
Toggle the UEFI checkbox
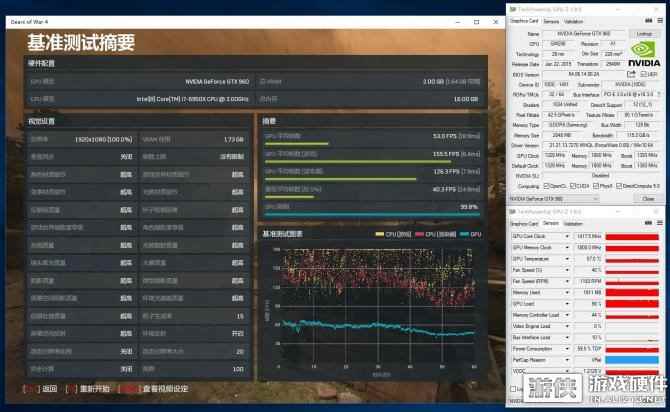(644, 74)
